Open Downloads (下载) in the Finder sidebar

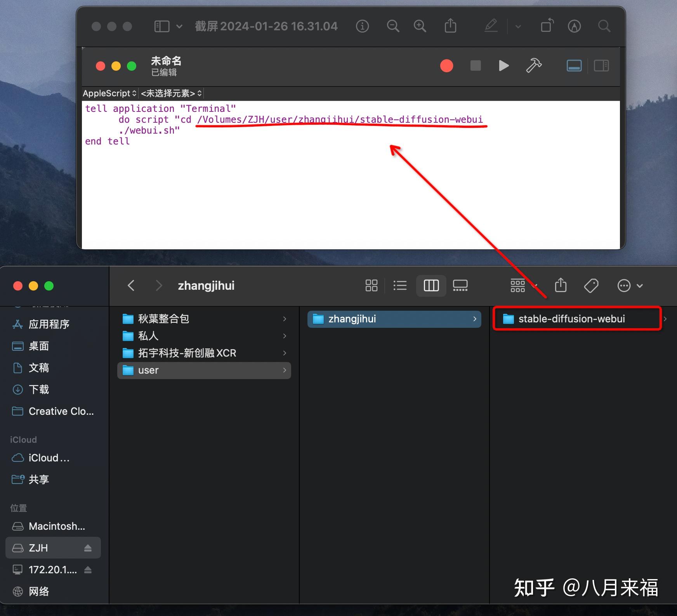(53, 390)
